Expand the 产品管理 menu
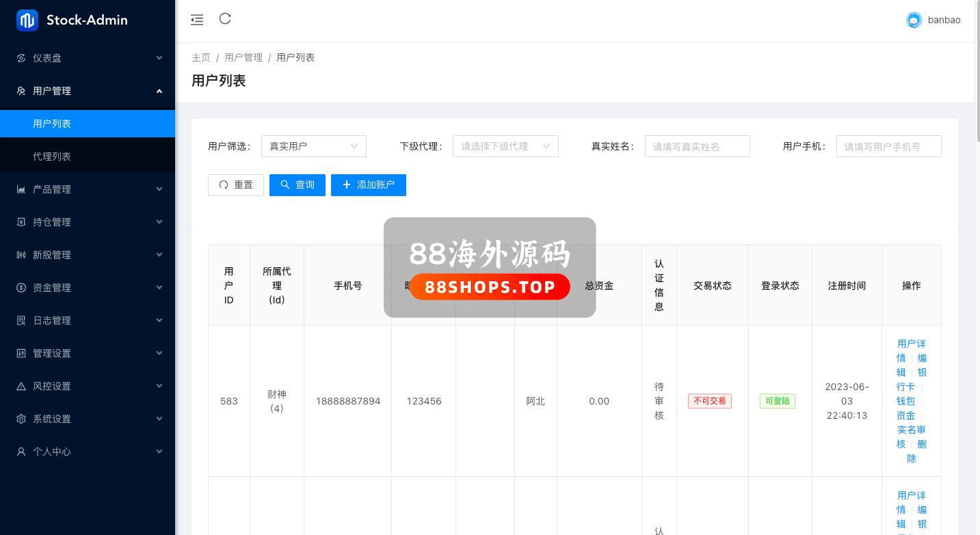This screenshot has height=535, width=980. coord(88,189)
